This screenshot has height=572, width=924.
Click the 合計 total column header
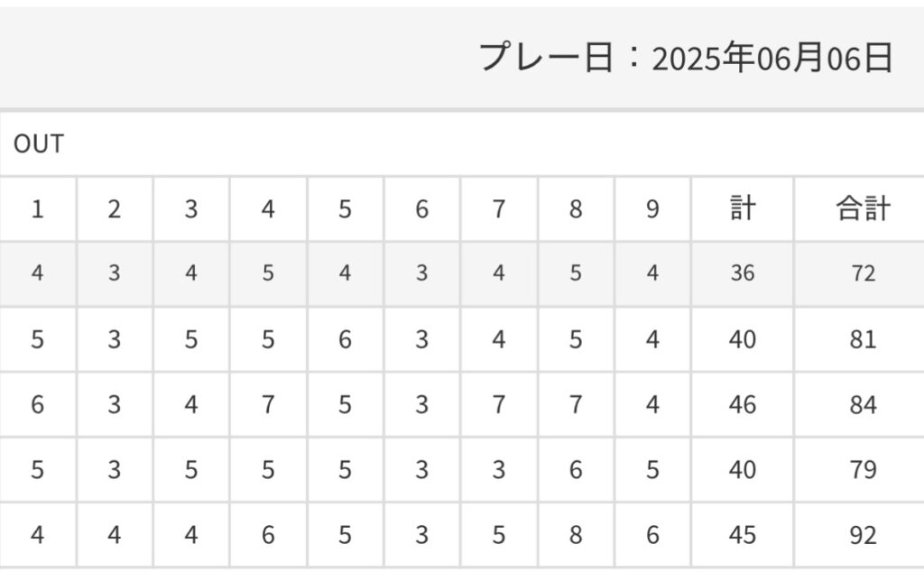click(x=863, y=209)
